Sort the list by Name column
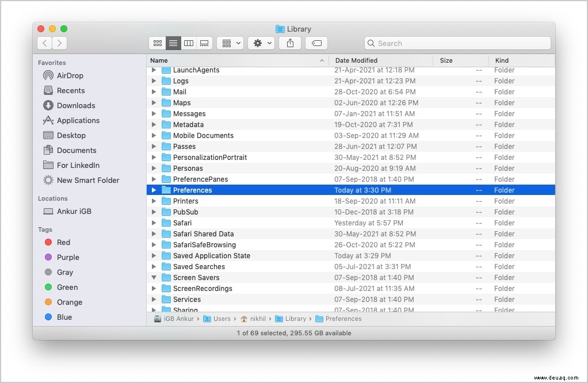This screenshot has height=383, width=588. tap(238, 61)
